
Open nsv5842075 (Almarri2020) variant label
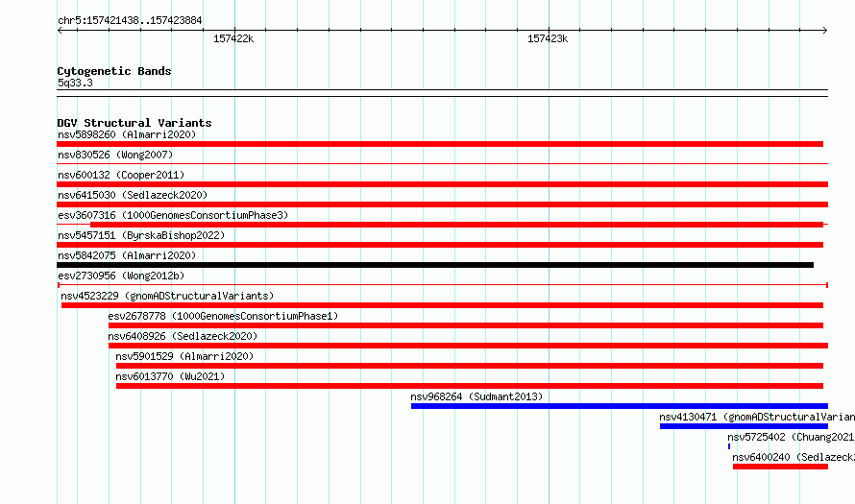click(127, 255)
